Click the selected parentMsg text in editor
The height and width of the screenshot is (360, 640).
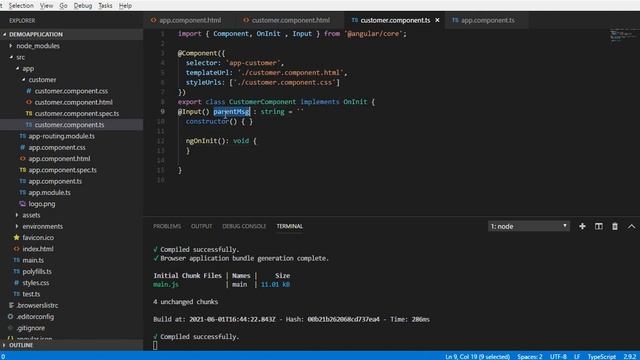pyautogui.click(x=231, y=111)
